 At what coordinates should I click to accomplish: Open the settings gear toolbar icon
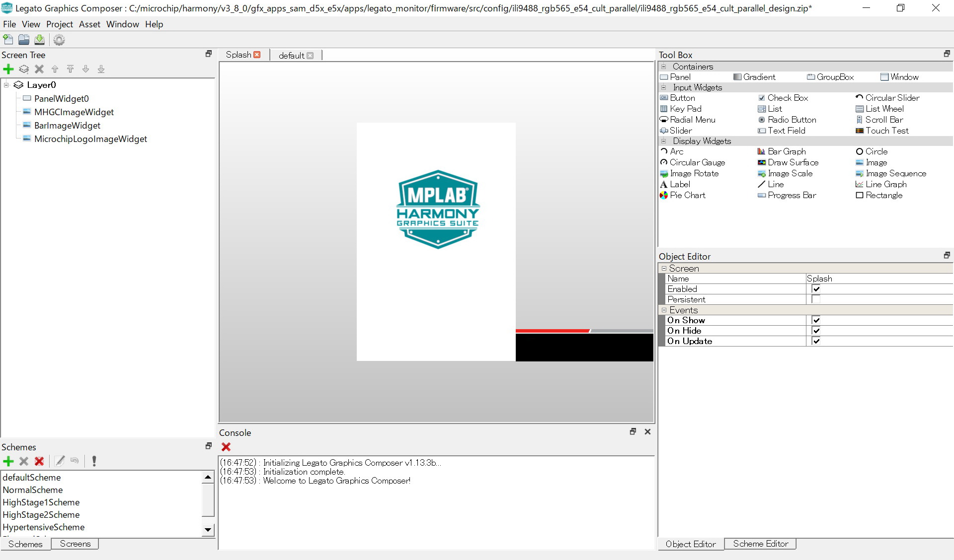click(59, 40)
